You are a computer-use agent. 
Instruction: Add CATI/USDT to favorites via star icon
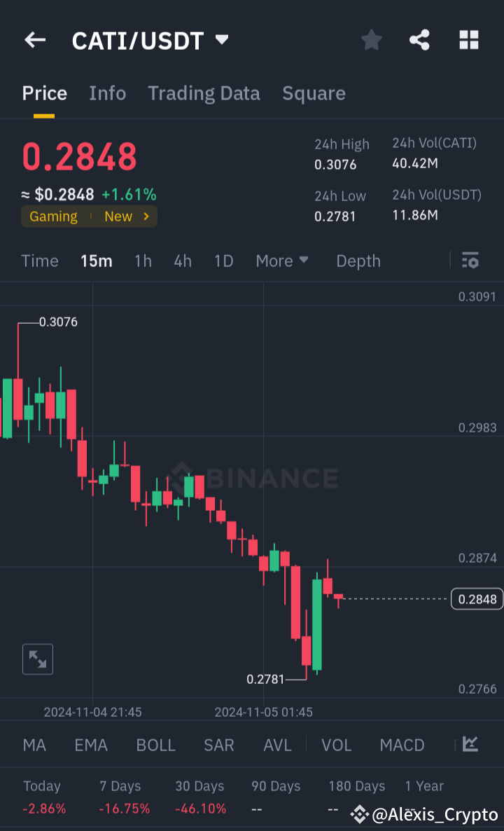click(x=371, y=40)
